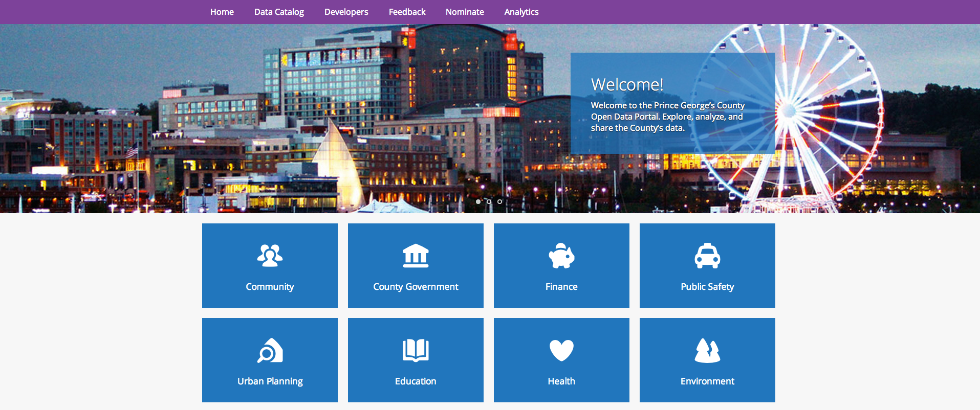Click the Health heart icon
The image size is (980, 410).
pos(561,351)
